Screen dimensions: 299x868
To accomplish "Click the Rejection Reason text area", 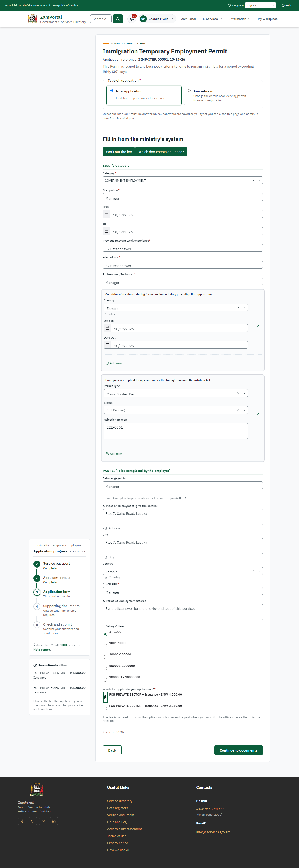I will click(176, 431).
